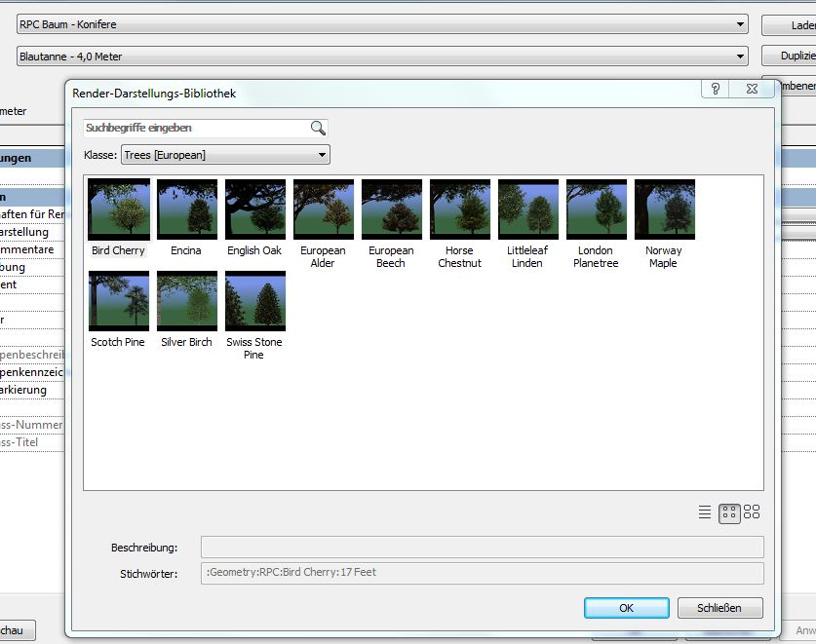Screen dimensions: 816x644
Task: Click the Stichwörter text field
Action: tap(482, 573)
